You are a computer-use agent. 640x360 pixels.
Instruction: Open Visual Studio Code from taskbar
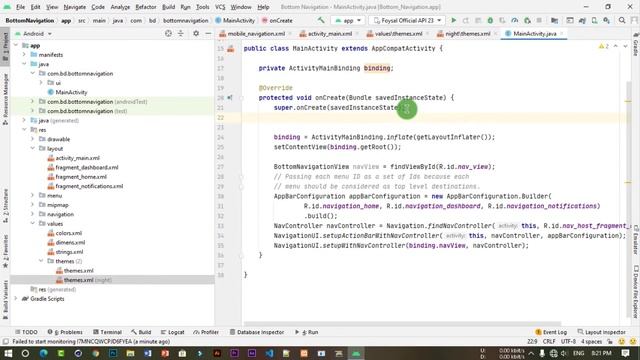[x=269, y=353]
